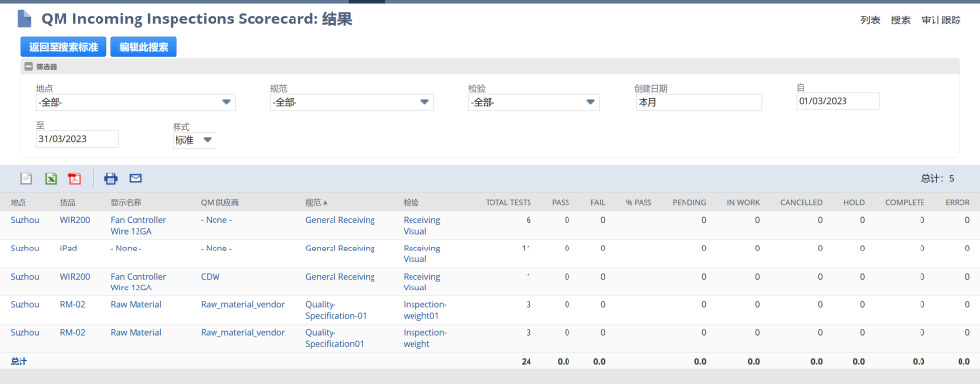The height and width of the screenshot is (384, 980).
Task: Sort by TOTAL TESTS column header
Action: click(508, 203)
